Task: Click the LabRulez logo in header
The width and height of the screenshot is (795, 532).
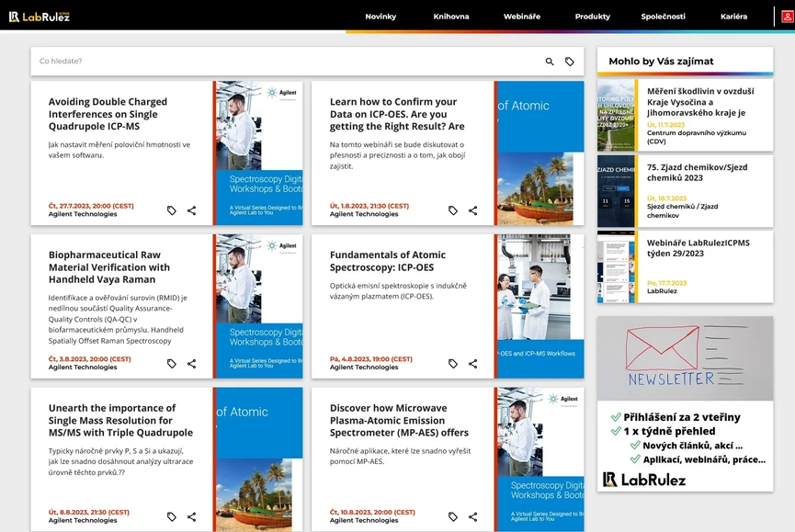Action: coord(39,17)
